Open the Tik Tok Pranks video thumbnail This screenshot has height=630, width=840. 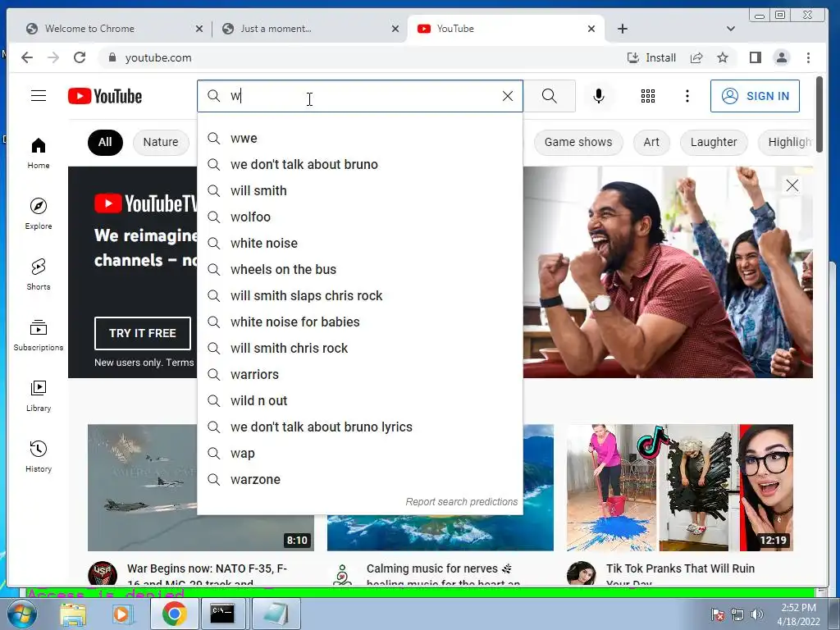(680, 487)
